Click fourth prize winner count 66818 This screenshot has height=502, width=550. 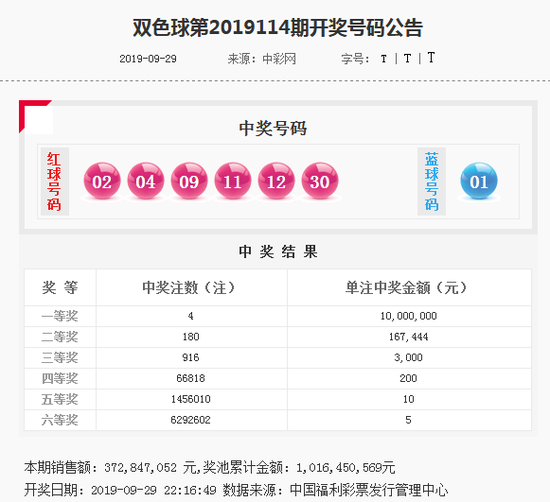191,378
